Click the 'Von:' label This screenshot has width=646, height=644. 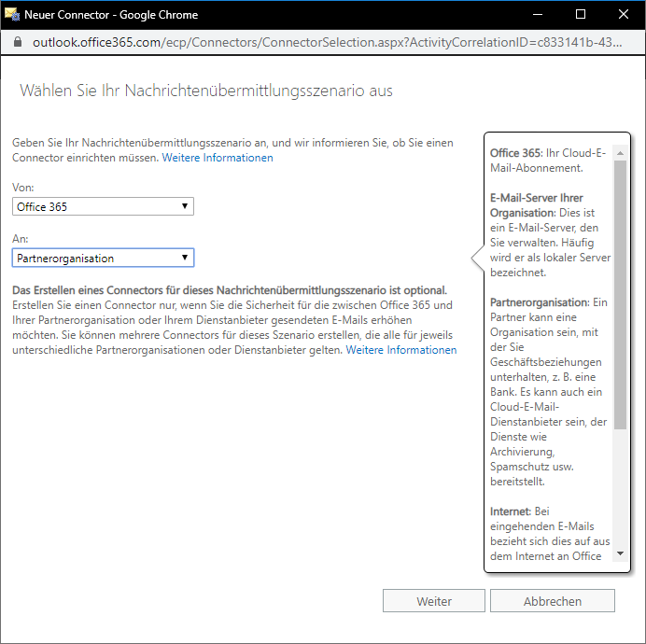pyautogui.click(x=23, y=188)
